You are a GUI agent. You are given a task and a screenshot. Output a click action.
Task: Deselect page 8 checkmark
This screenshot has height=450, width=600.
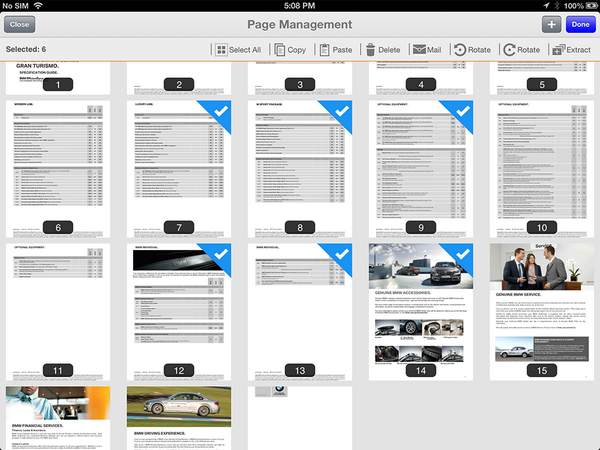click(x=341, y=112)
